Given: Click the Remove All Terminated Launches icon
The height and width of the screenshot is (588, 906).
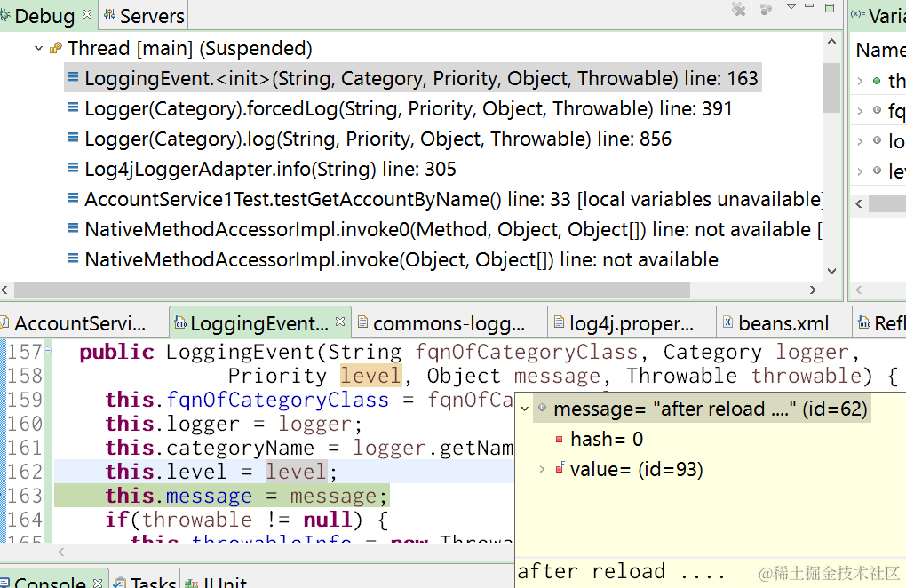Looking at the screenshot, I should pos(738,9).
